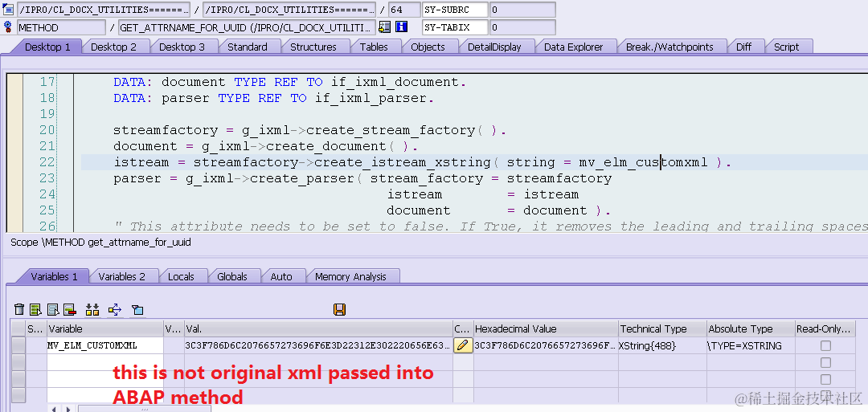
Task: Select the Locals tab
Action: pos(181,276)
